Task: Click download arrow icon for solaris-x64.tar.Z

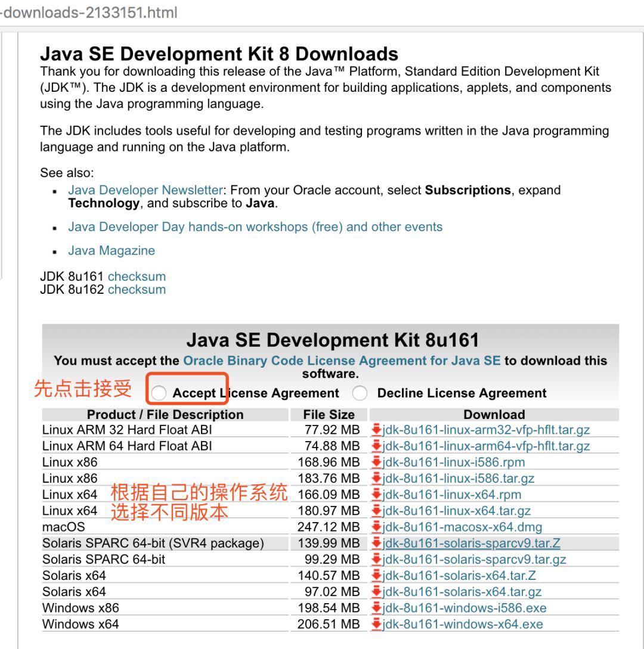Action: pyautogui.click(x=376, y=575)
